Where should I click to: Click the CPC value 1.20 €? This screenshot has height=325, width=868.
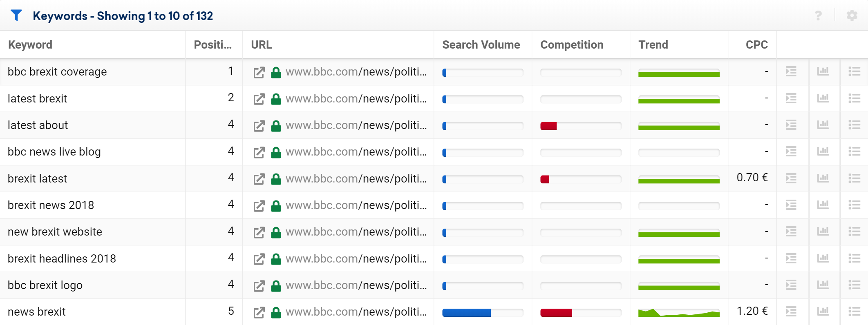point(752,311)
